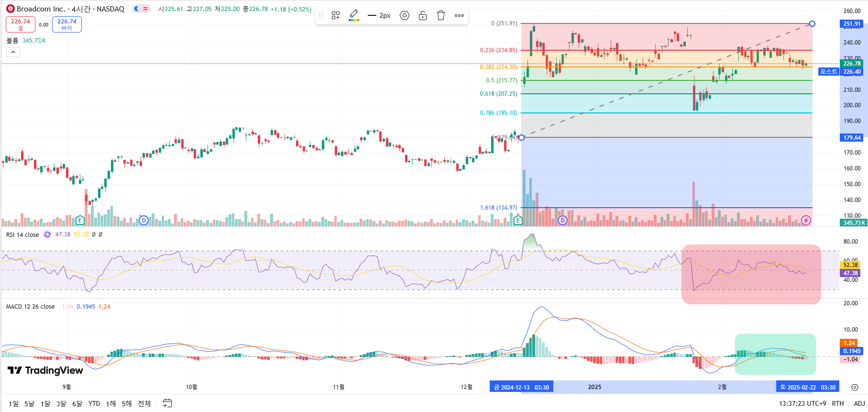Select the YTD time range
This screenshot has height=412, width=868.
tap(94, 403)
